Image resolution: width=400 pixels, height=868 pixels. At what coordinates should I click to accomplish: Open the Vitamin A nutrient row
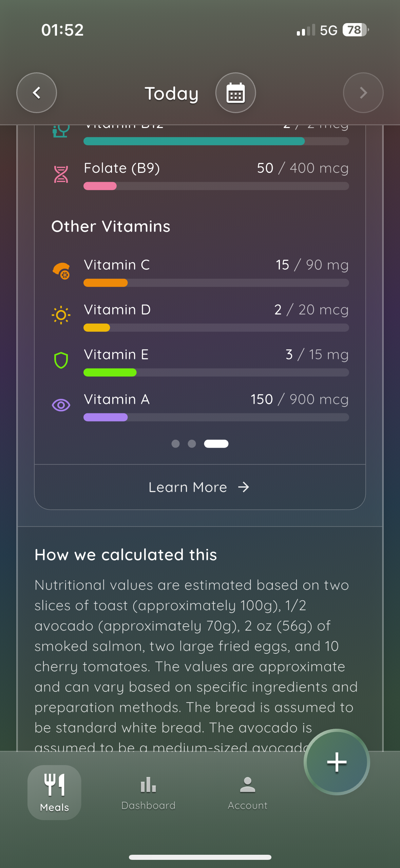200,407
